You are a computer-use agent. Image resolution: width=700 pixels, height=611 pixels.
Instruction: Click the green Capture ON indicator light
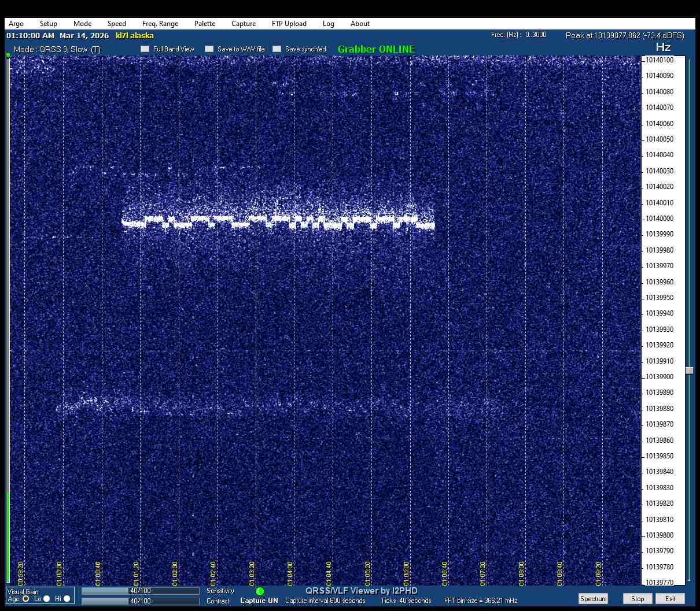pyautogui.click(x=260, y=591)
